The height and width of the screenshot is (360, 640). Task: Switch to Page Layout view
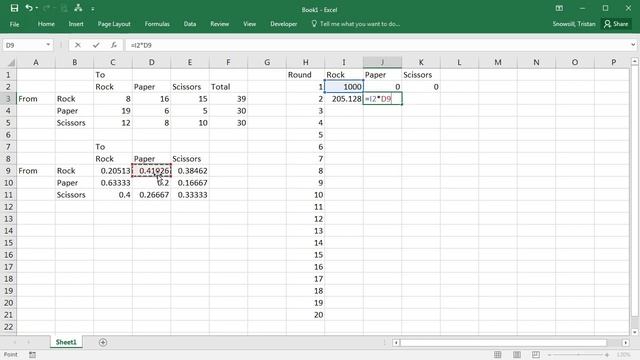[x=517, y=355]
